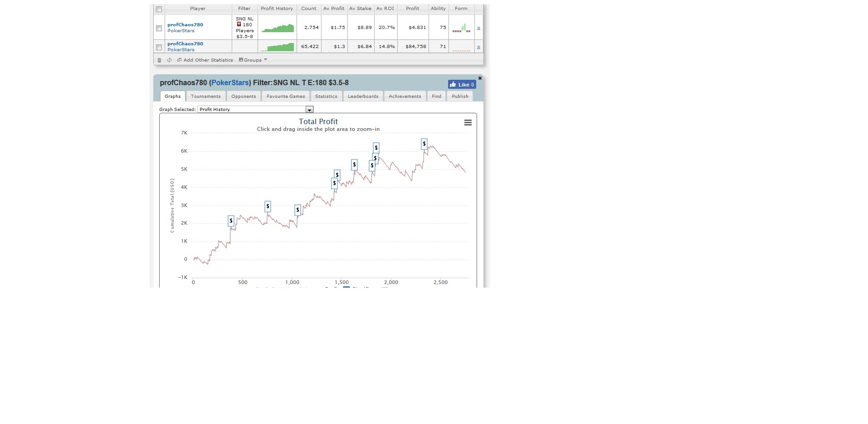The image size is (868, 424).
Task: Click PokerStars link in the second table row
Action: click(181, 50)
